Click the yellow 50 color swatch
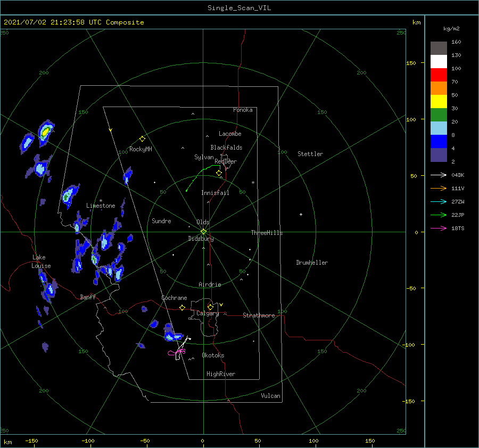Screen dimensions: 479x448 pos(439,102)
